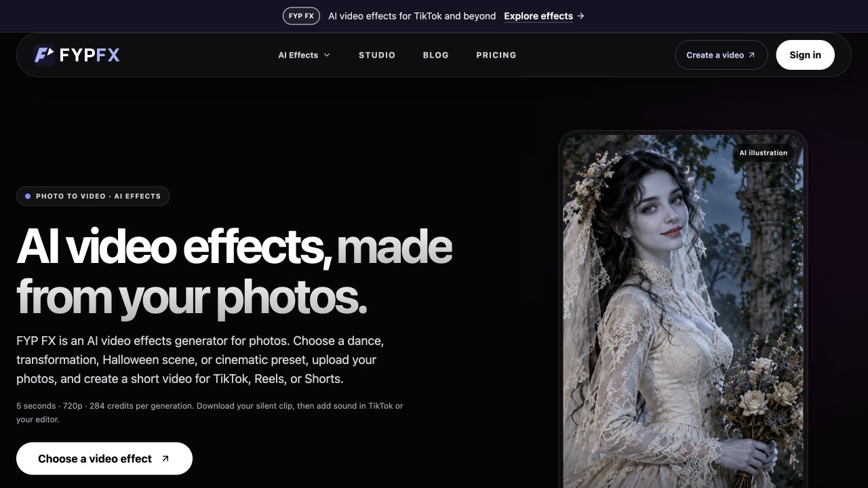Click the FYP FX banner badge
This screenshot has width=868, height=488.
[301, 16]
